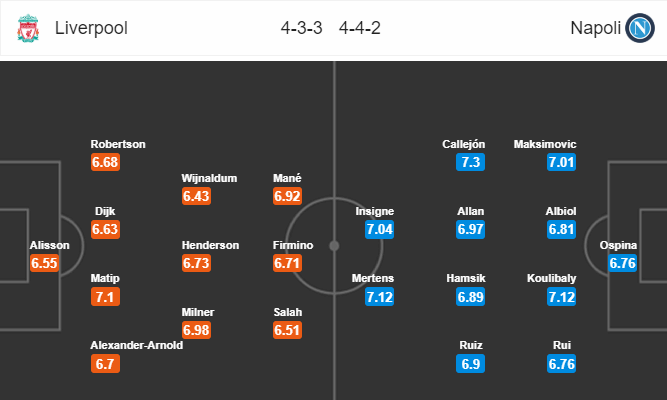Select Hamsik's 6.89 rating badge
Viewport: 667px width, 400px height.
point(470,296)
